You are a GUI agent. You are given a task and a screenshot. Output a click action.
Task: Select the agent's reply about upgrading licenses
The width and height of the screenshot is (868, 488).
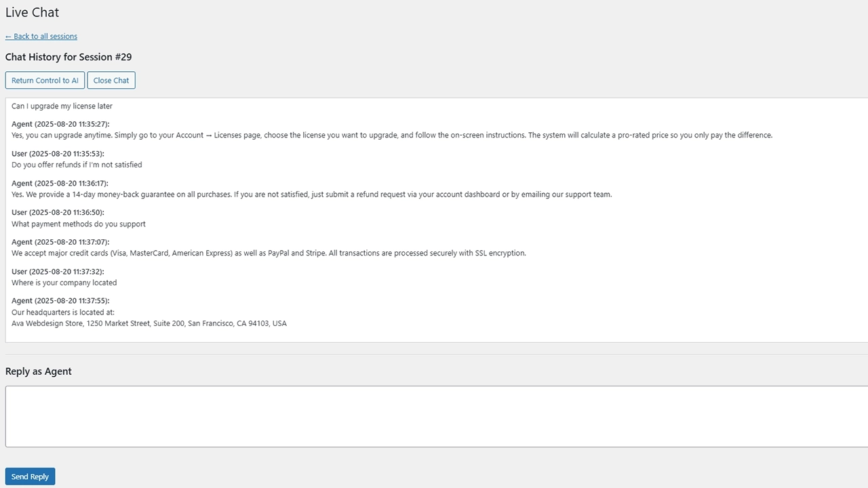(392, 136)
